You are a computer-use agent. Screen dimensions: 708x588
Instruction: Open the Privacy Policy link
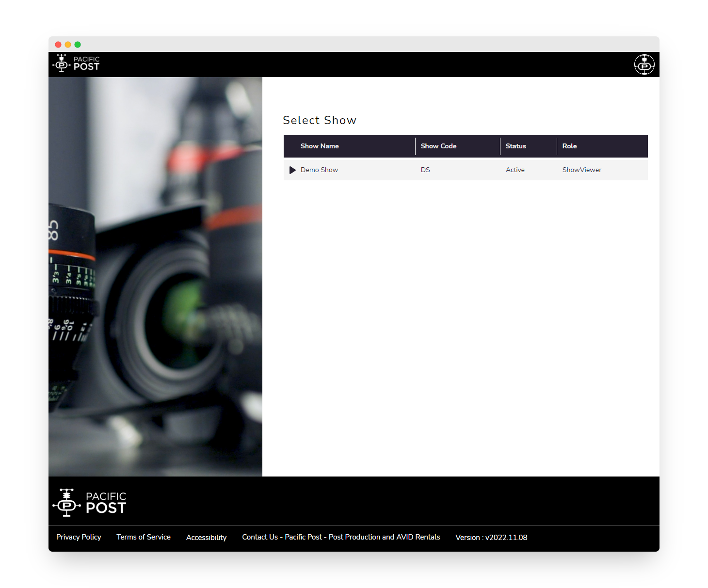coord(79,537)
